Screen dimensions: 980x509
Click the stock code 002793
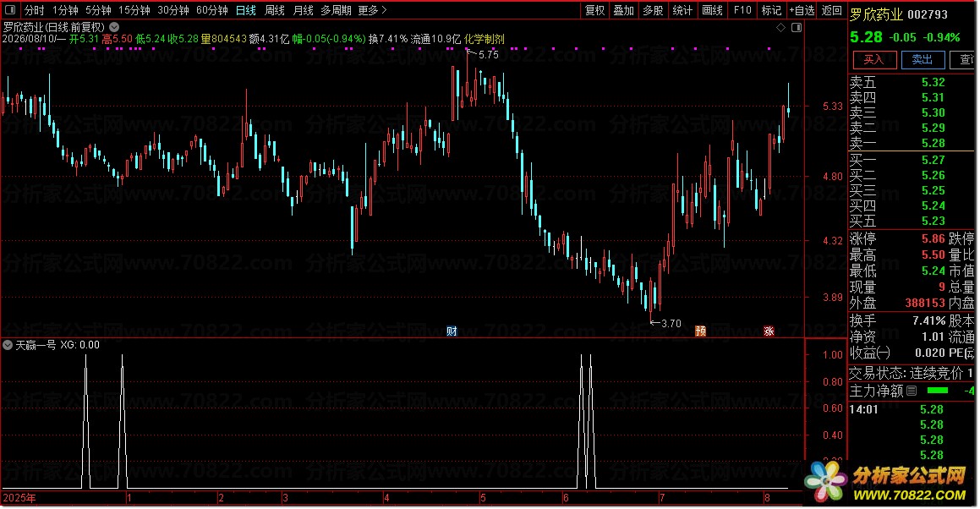pos(928,14)
